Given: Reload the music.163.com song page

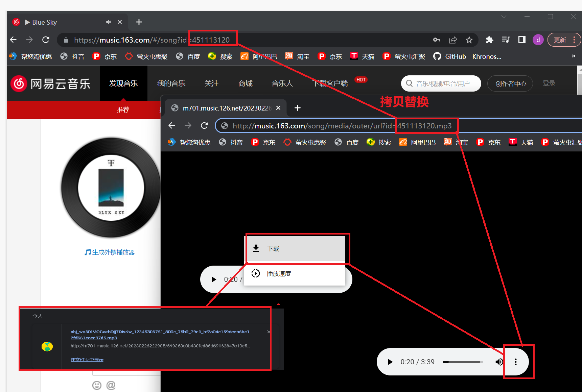Looking at the screenshot, I should [x=46, y=40].
